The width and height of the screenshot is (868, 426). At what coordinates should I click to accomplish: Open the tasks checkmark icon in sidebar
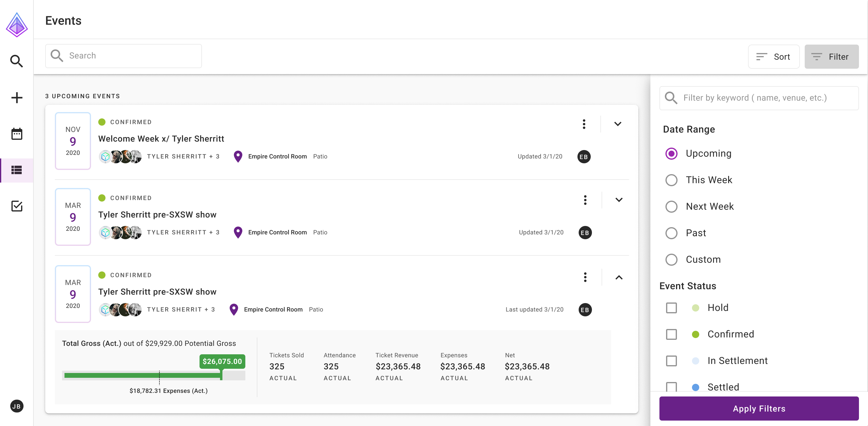click(x=17, y=206)
